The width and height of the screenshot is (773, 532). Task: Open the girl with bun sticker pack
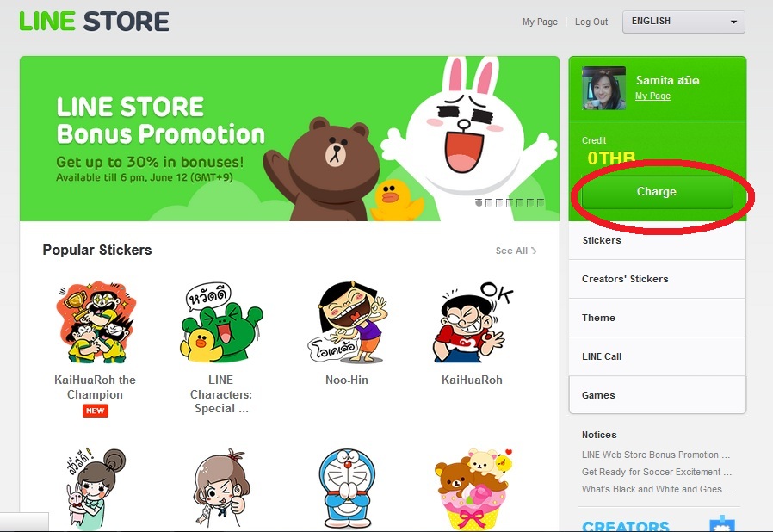click(x=95, y=489)
